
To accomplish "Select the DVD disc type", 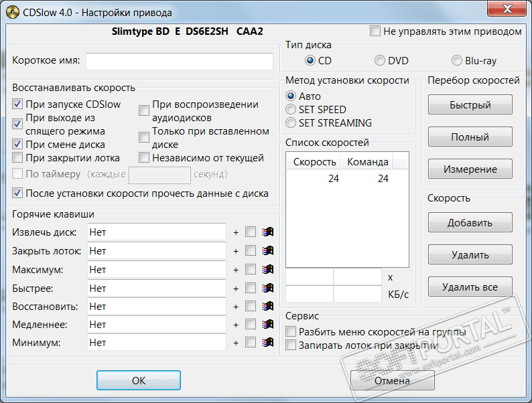I will [379, 61].
